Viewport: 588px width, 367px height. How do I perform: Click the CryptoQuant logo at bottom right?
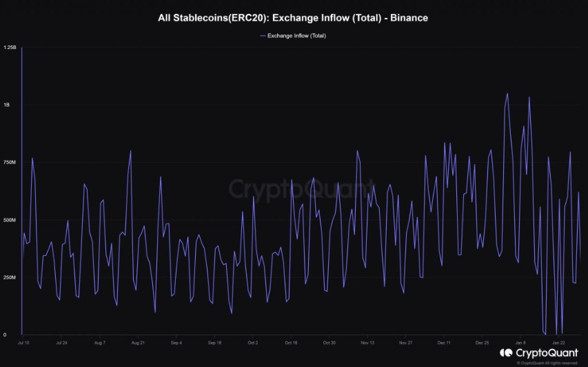pyautogui.click(x=539, y=353)
